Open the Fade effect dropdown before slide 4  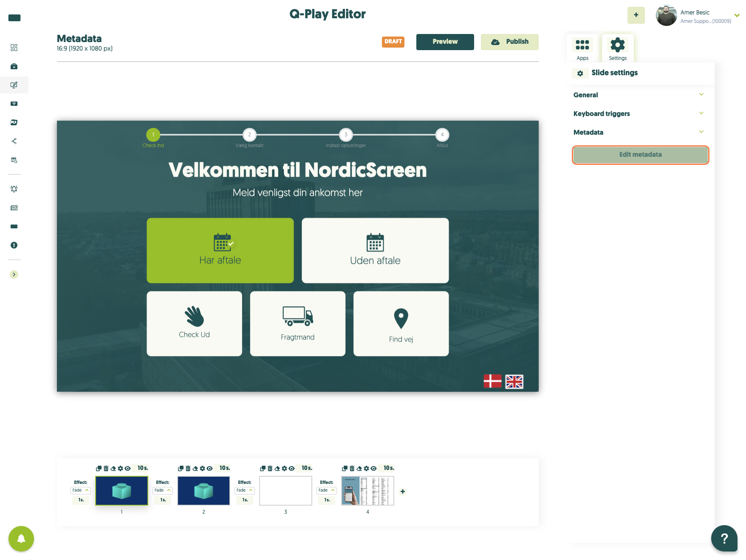click(x=326, y=490)
